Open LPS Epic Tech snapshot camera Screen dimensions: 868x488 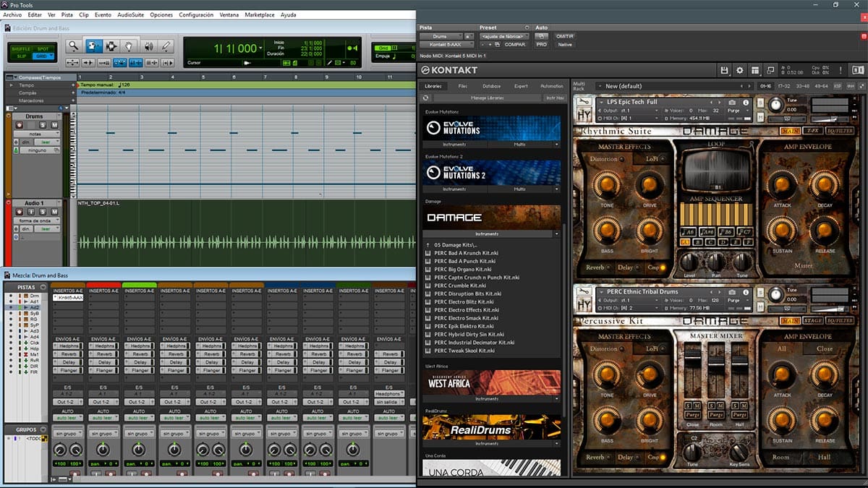732,102
